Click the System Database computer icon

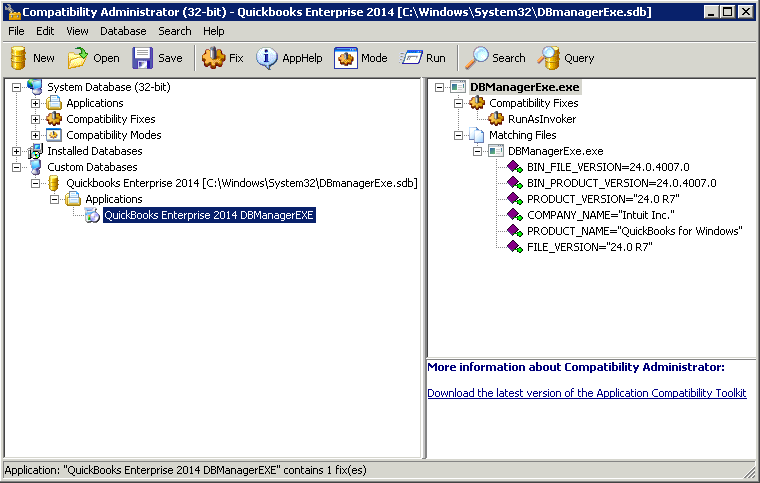coord(35,87)
